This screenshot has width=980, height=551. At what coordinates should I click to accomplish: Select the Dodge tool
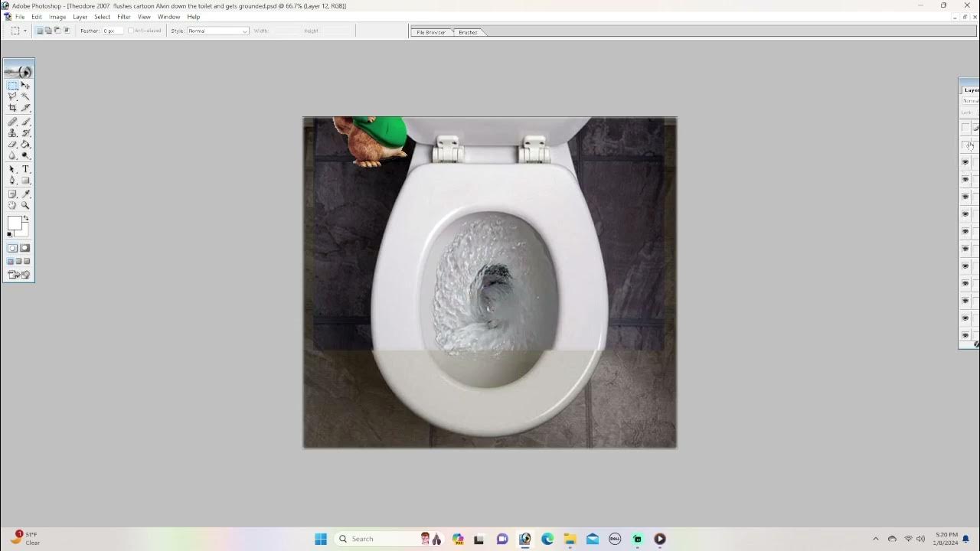[25, 155]
